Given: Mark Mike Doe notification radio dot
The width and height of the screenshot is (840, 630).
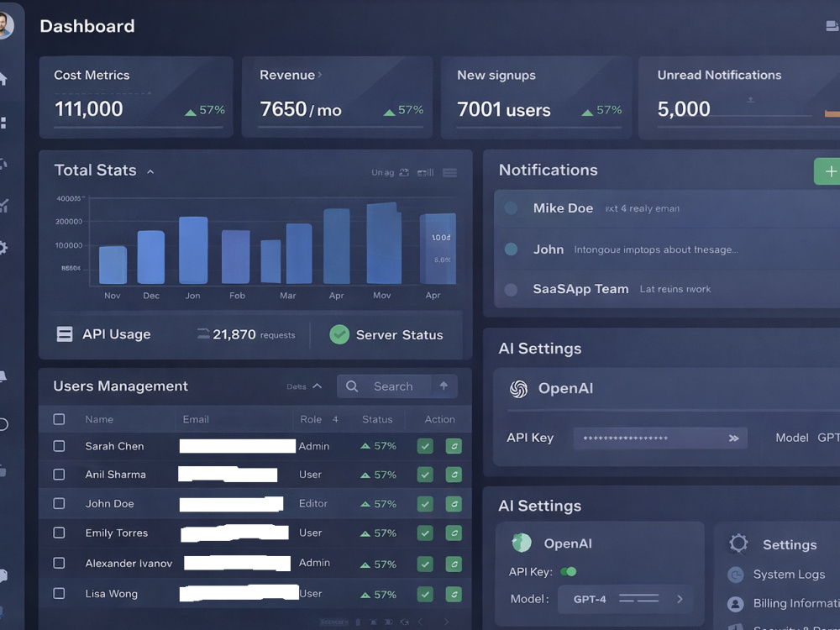Looking at the screenshot, I should click(511, 207).
